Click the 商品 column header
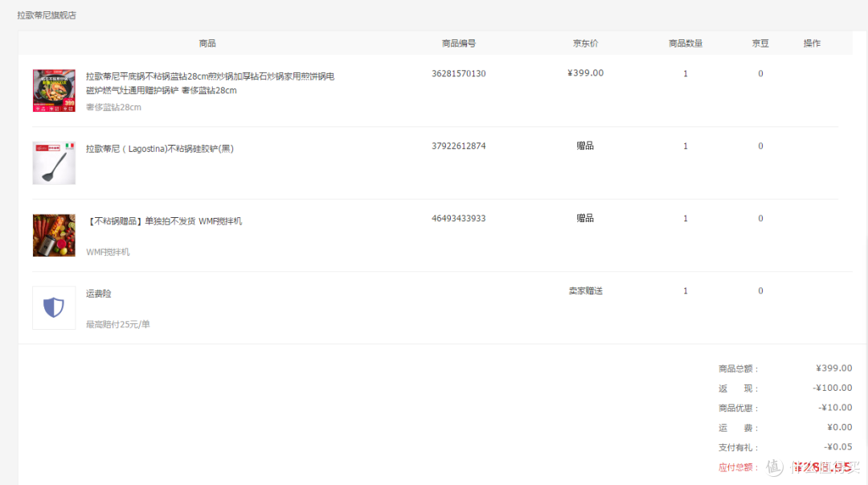Viewport: 868px width, 485px height. [x=207, y=43]
